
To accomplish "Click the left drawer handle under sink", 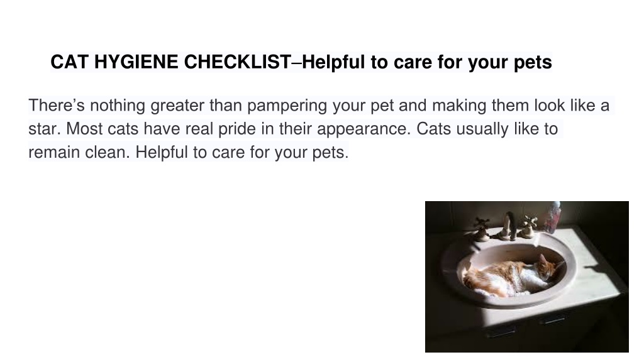I will 501,331.
